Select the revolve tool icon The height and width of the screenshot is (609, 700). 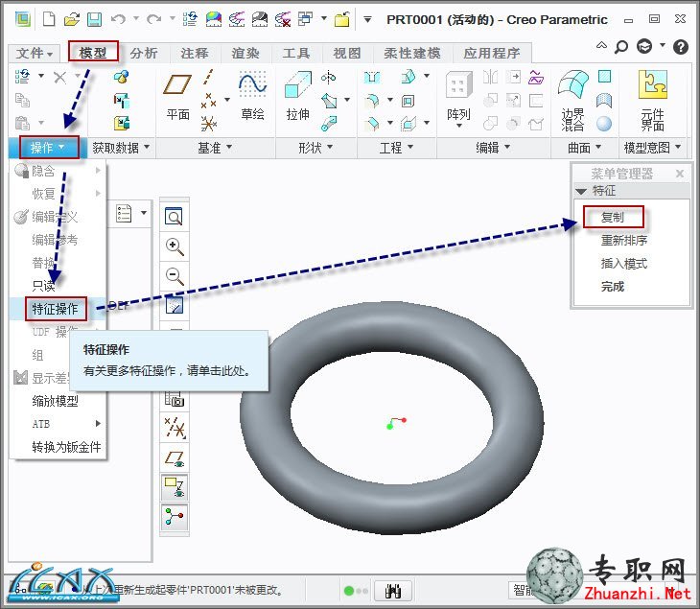[328, 78]
